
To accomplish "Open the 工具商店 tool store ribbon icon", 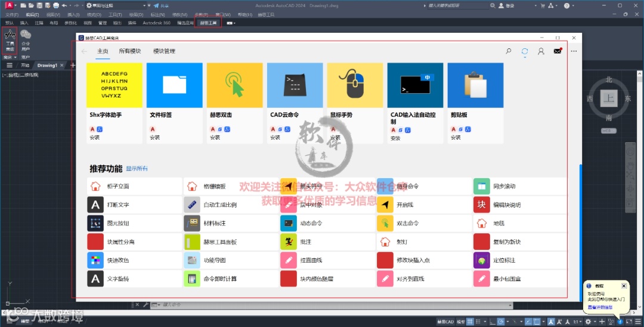I will [10, 40].
